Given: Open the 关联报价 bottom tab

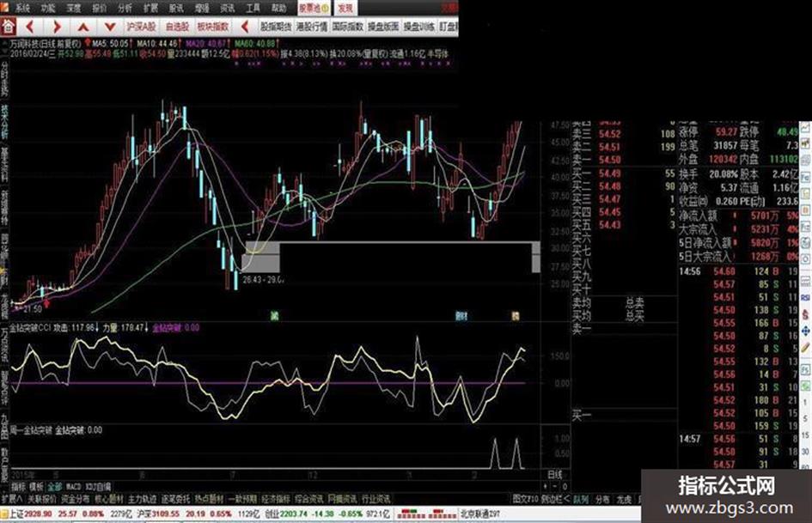Looking at the screenshot, I should (42, 499).
